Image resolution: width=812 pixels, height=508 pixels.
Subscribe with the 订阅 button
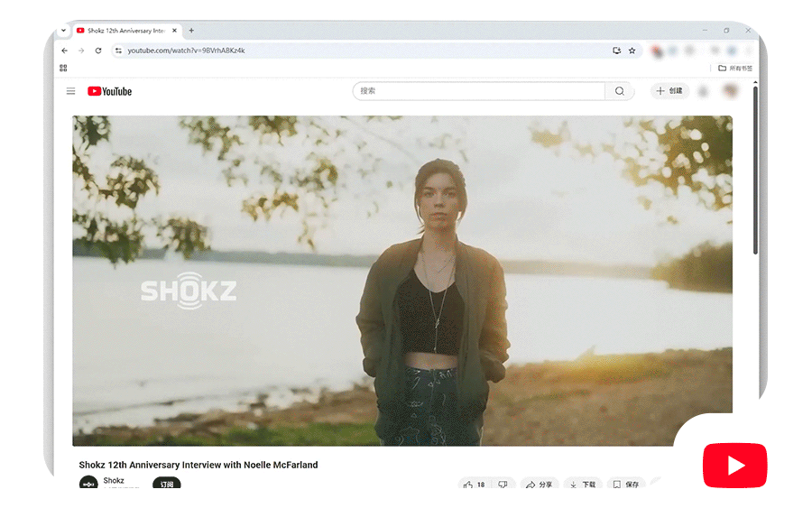pyautogui.click(x=167, y=485)
